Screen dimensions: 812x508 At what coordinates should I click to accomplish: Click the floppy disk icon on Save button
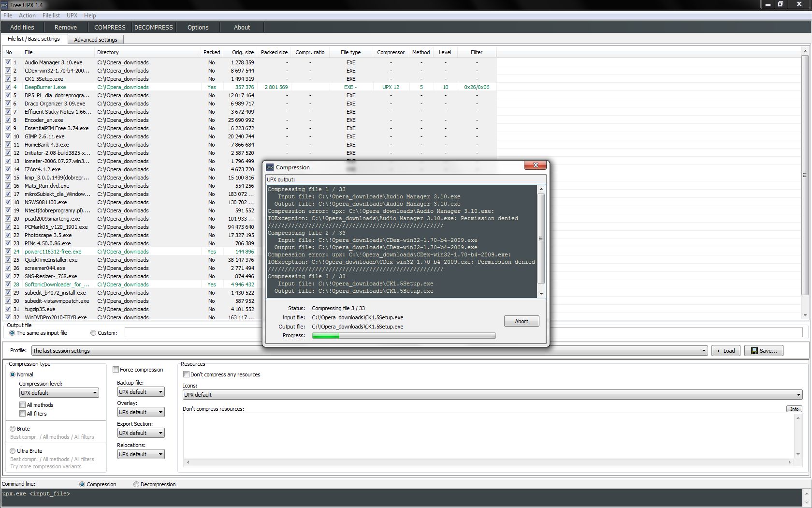pyautogui.click(x=754, y=351)
